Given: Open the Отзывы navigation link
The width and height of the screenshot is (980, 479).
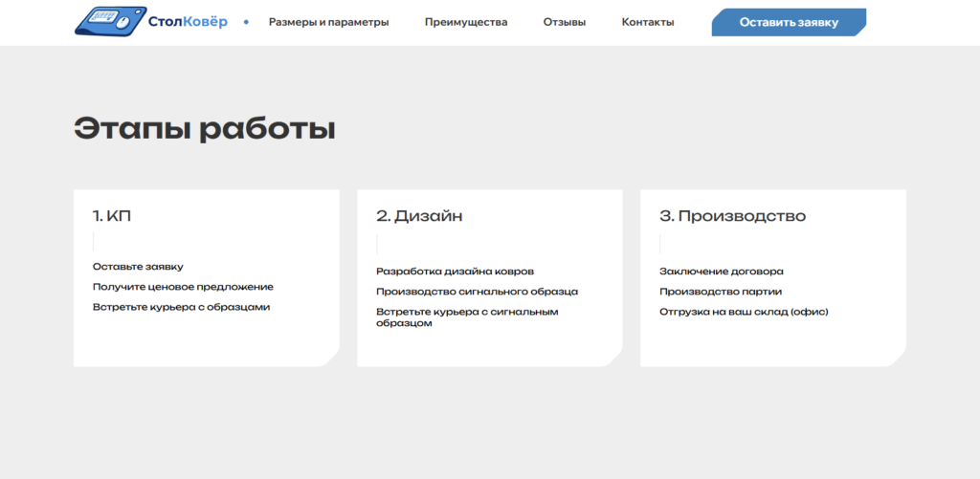Looking at the screenshot, I should point(565,23).
